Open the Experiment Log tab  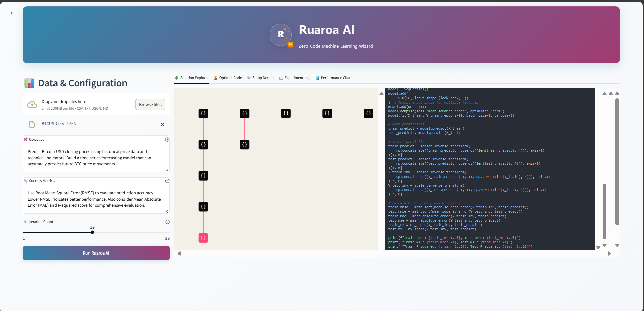(x=295, y=78)
